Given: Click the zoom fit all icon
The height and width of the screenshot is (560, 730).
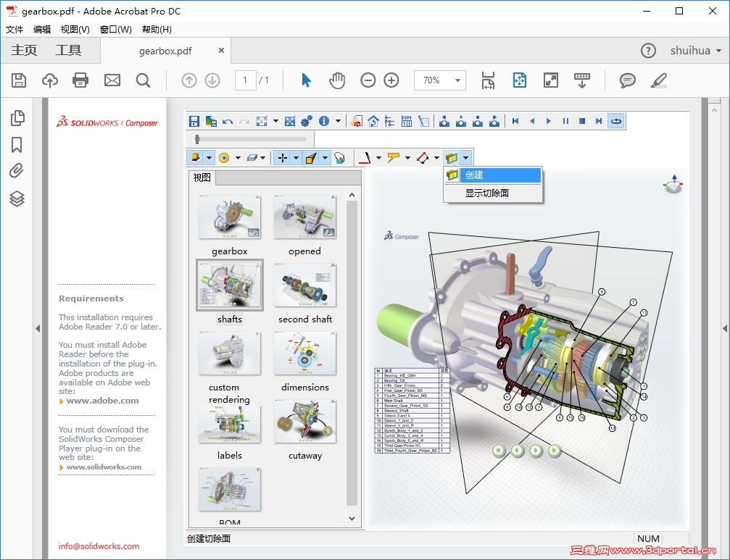Looking at the screenshot, I should [x=289, y=122].
